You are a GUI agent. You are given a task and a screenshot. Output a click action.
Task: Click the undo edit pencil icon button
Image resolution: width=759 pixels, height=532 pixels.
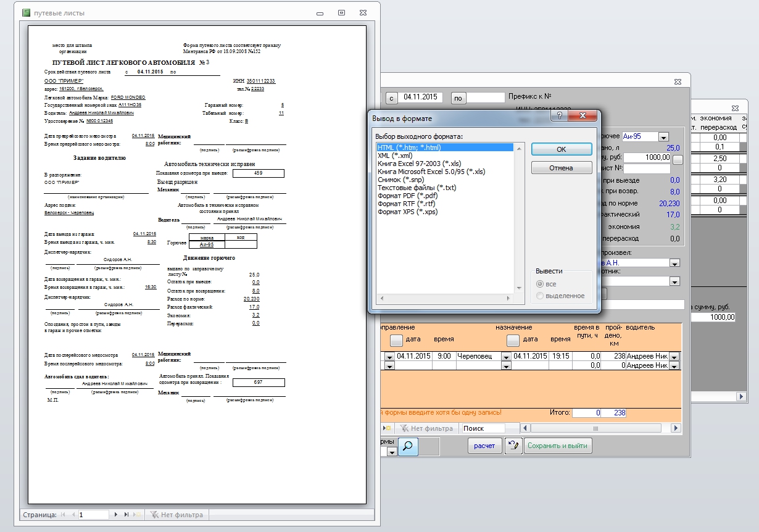point(513,446)
